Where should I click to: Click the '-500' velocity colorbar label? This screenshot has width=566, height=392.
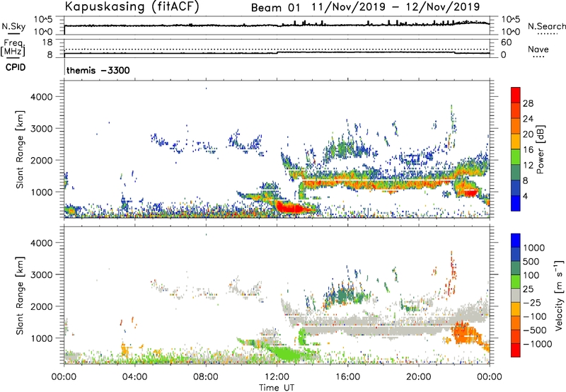click(535, 330)
